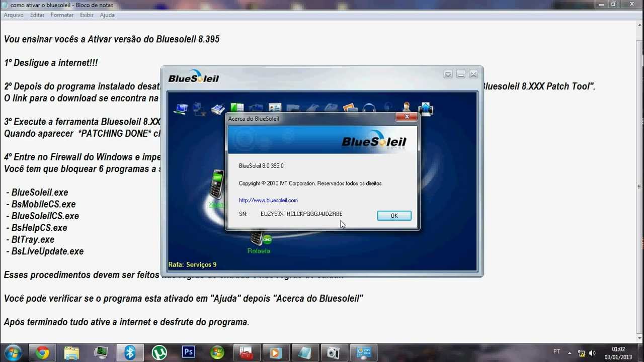Click OK in Acerca do BlueSoleil dialog
Screen dimensions: 644x362
click(394, 216)
